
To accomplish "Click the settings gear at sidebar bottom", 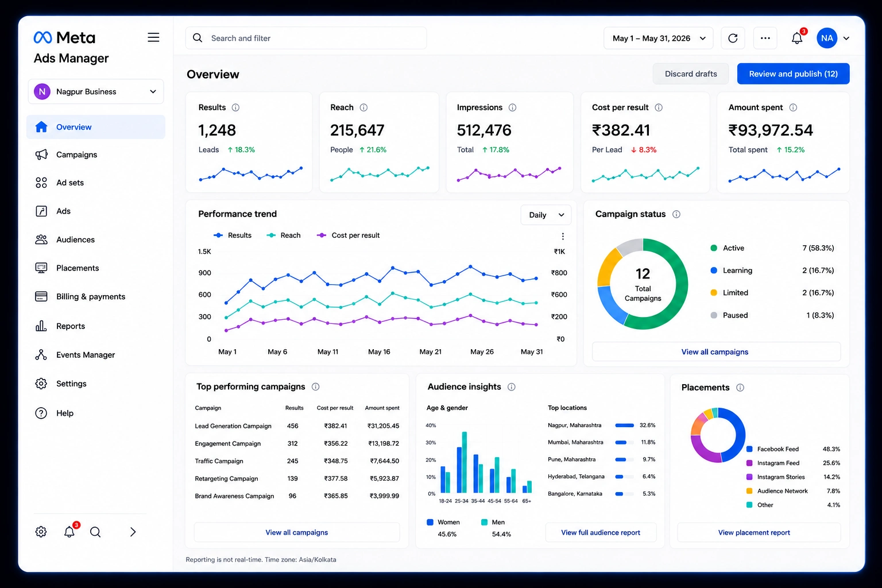I will point(41,532).
